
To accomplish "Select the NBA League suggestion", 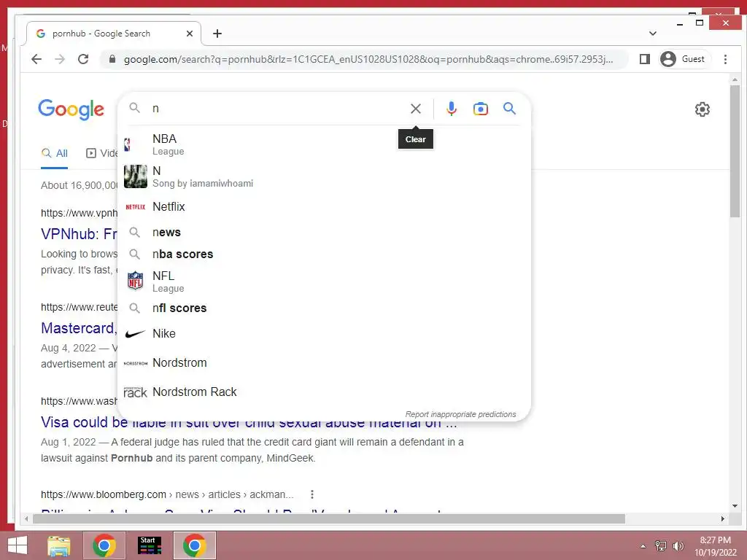I will click(x=324, y=144).
